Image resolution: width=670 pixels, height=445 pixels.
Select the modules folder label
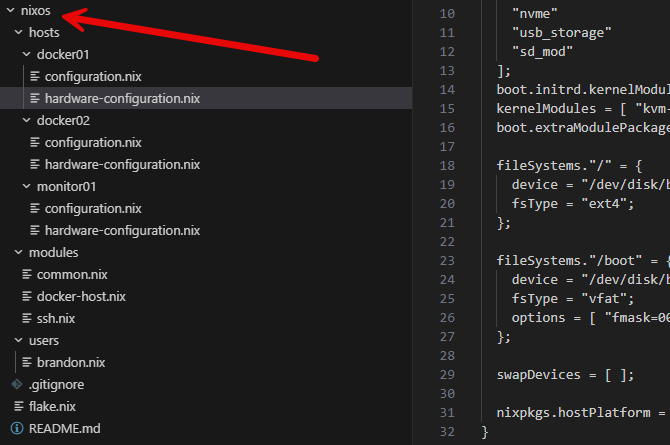53,253
